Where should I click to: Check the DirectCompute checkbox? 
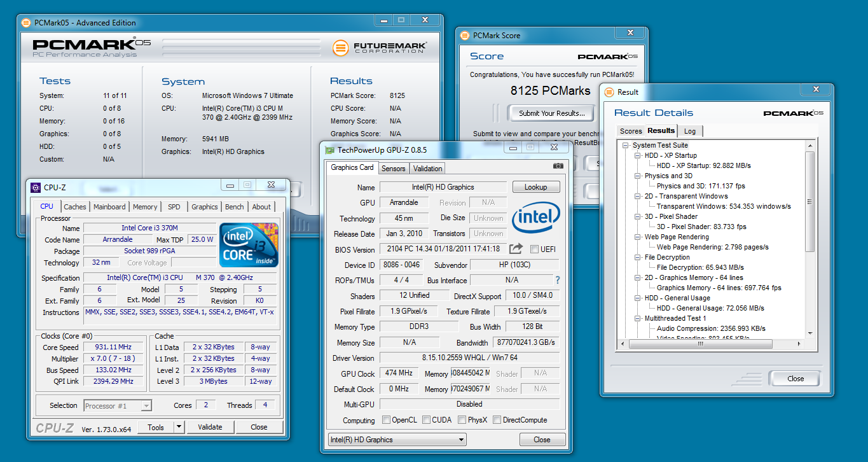tap(497, 420)
